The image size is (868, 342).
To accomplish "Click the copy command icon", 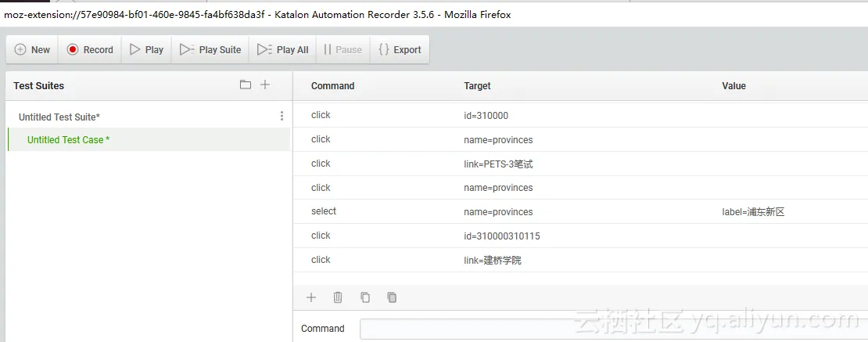I will pos(365,297).
